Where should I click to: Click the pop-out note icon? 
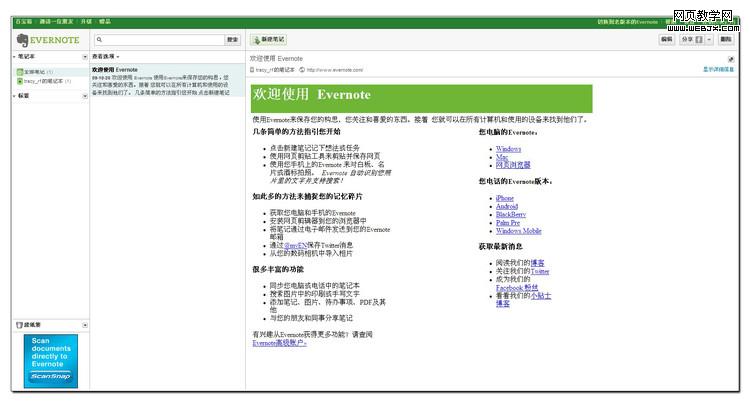tap(731, 59)
